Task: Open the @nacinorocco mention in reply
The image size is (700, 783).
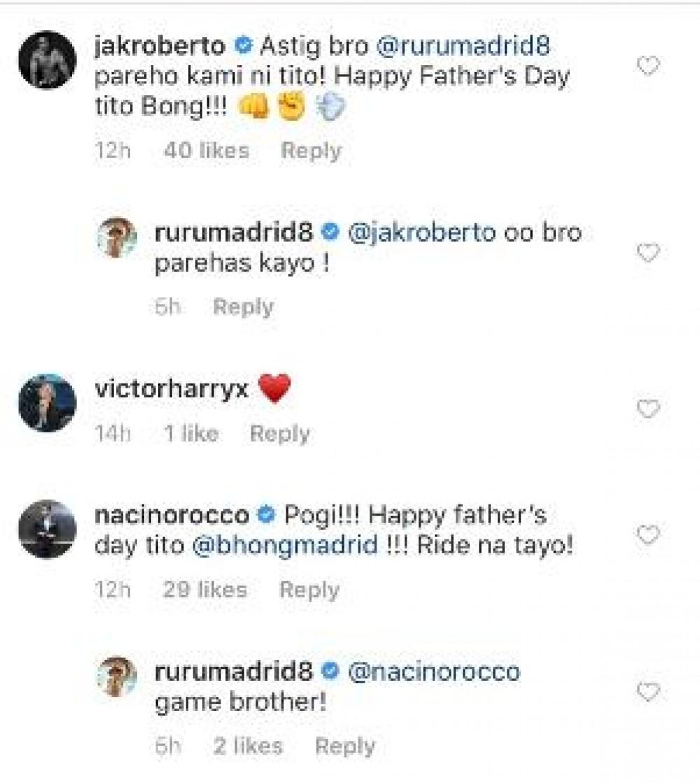Action: point(433,672)
